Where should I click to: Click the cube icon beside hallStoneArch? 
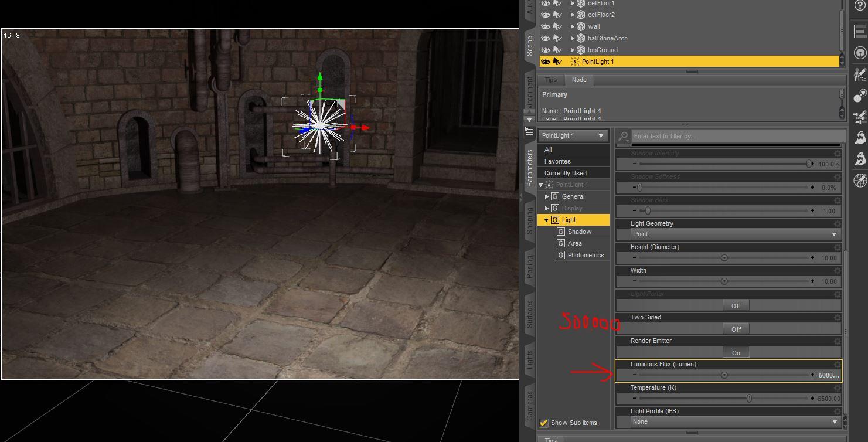pyautogui.click(x=580, y=38)
